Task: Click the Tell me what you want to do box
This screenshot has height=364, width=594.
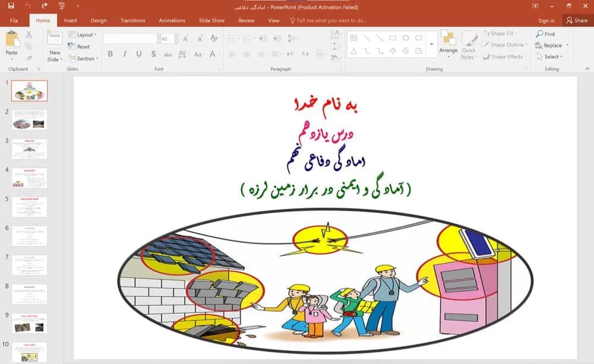Action: 328,20
